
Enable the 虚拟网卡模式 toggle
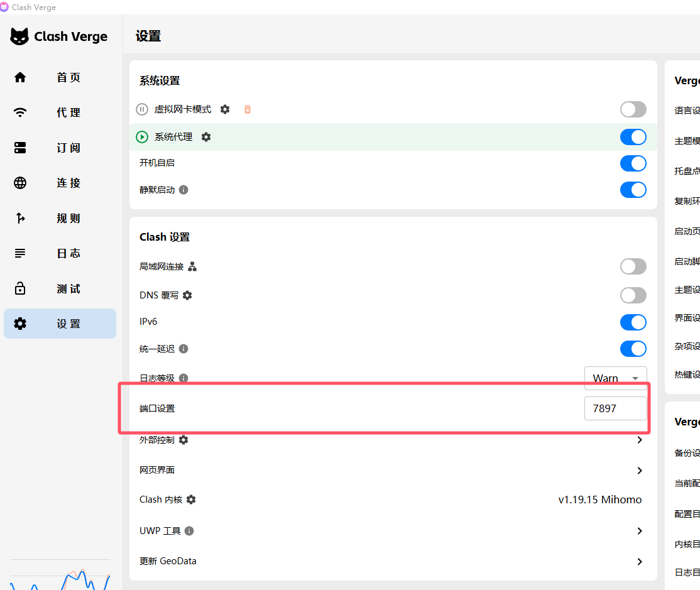point(633,109)
